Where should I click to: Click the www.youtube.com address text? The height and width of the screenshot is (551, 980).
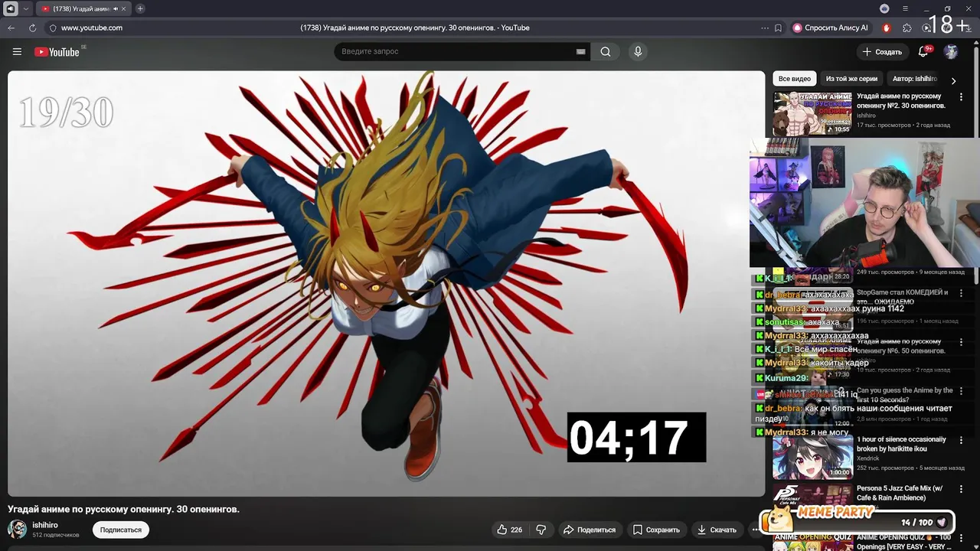coord(92,28)
